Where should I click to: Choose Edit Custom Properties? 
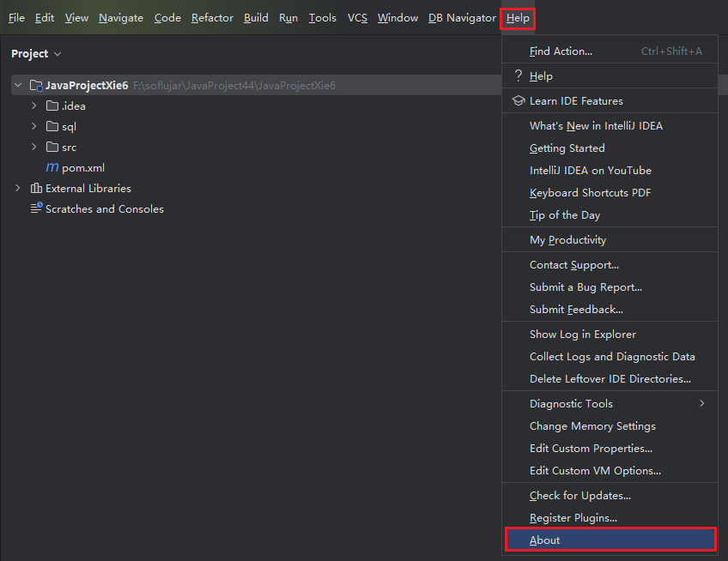610,449
